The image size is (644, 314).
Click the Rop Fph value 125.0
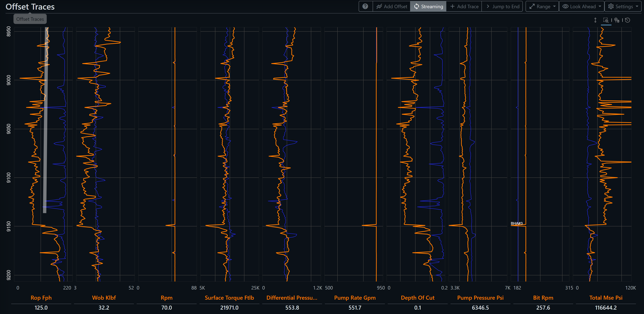(41, 308)
